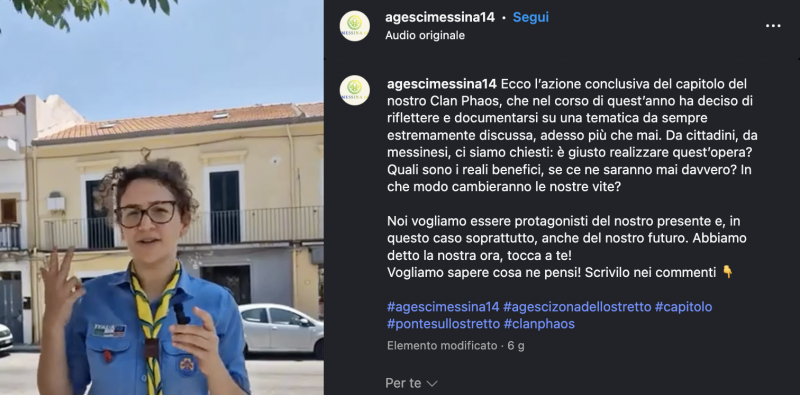The width and height of the screenshot is (800, 395).
Task: Open the agescimessina14 username in the caption
Action: coord(441,84)
